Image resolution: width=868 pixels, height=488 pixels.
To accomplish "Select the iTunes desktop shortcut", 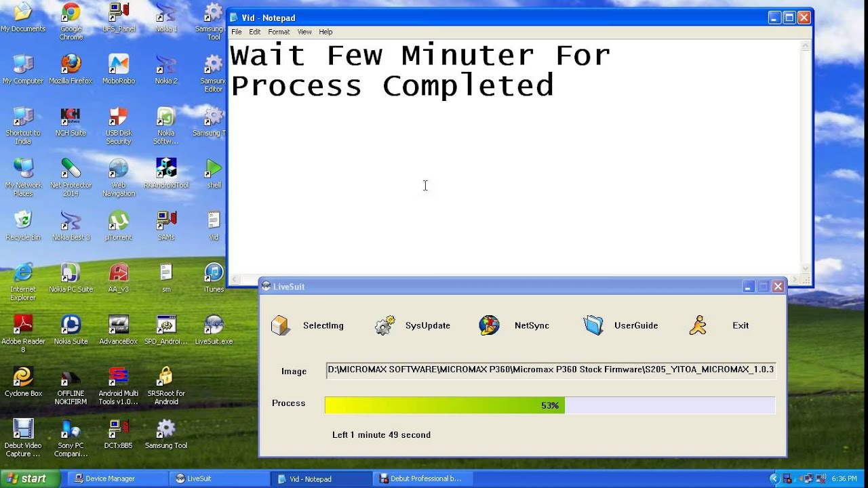I will [214, 278].
